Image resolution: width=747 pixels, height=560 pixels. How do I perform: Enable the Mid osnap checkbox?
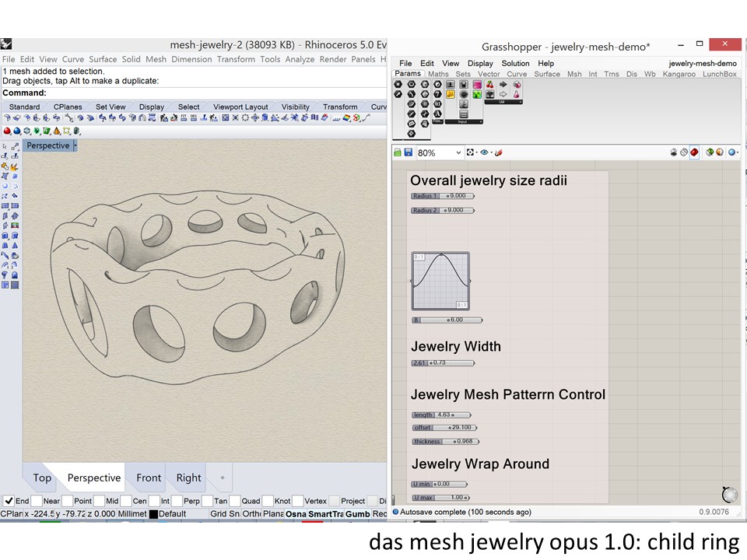[98, 501]
